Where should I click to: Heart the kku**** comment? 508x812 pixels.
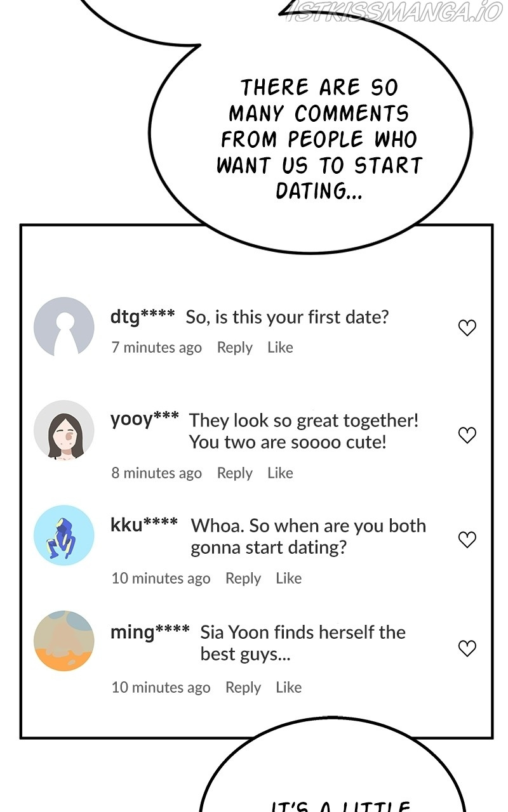coord(467,540)
